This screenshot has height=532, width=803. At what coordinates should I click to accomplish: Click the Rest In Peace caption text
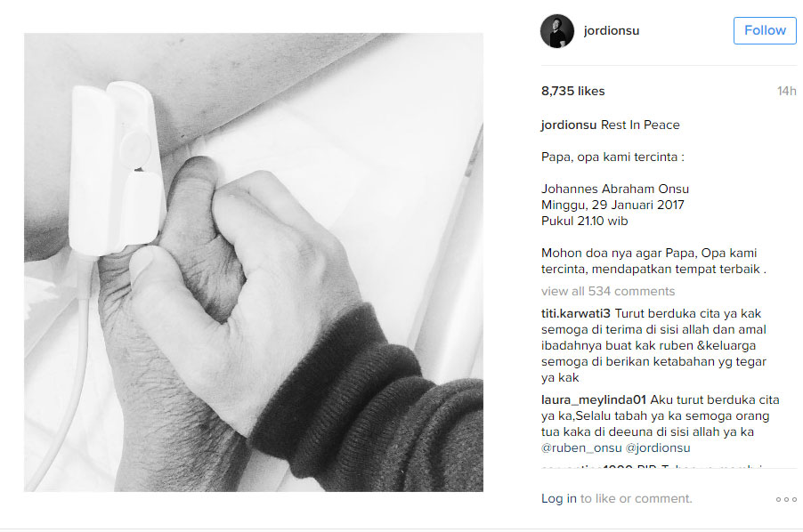640,125
